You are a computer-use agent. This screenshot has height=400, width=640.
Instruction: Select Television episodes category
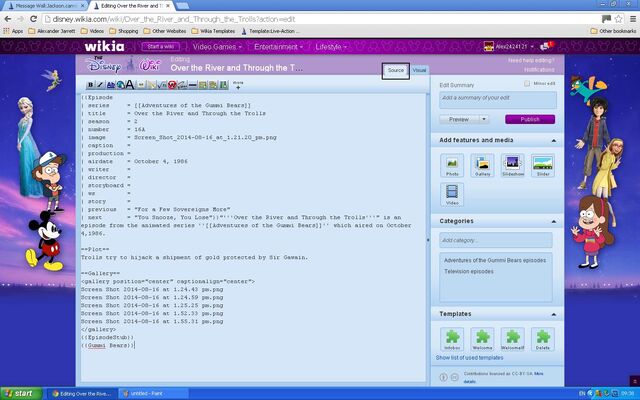[469, 271]
